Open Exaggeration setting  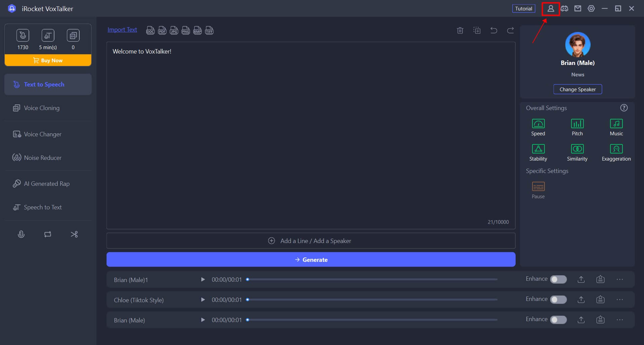click(616, 152)
